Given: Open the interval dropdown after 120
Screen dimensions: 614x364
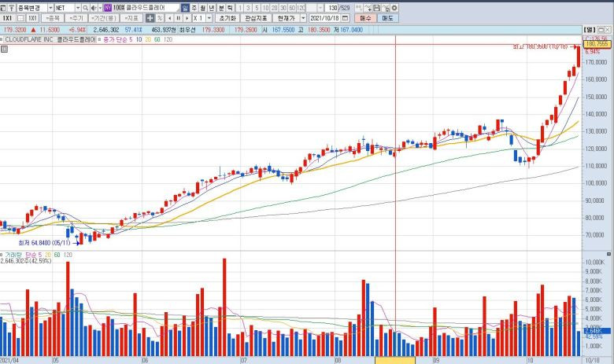Looking at the screenshot, I should click(x=320, y=8).
